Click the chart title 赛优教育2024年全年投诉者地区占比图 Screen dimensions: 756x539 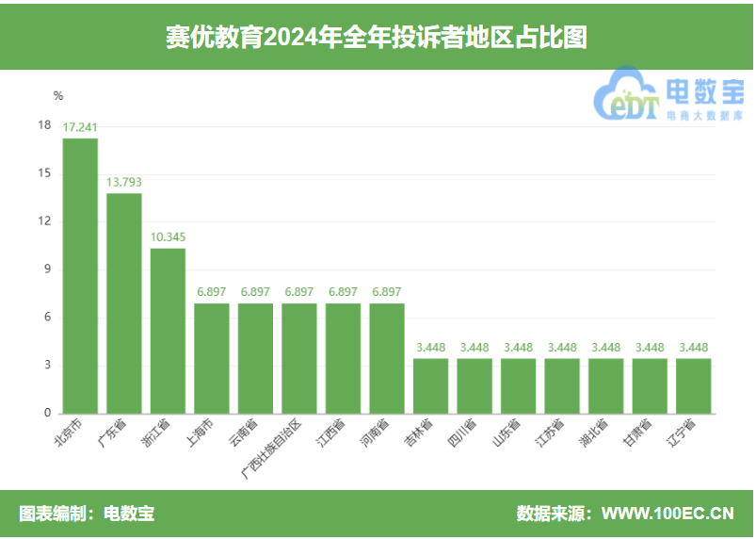(377, 37)
